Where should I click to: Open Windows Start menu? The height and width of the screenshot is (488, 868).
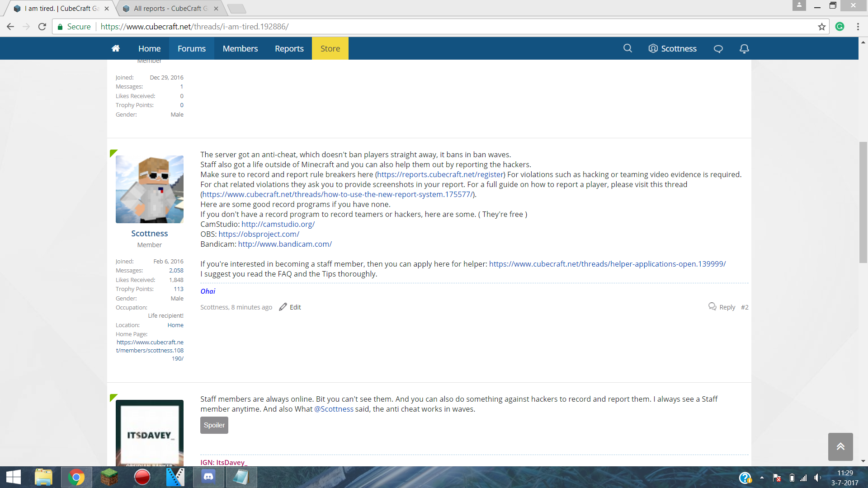[x=14, y=477]
